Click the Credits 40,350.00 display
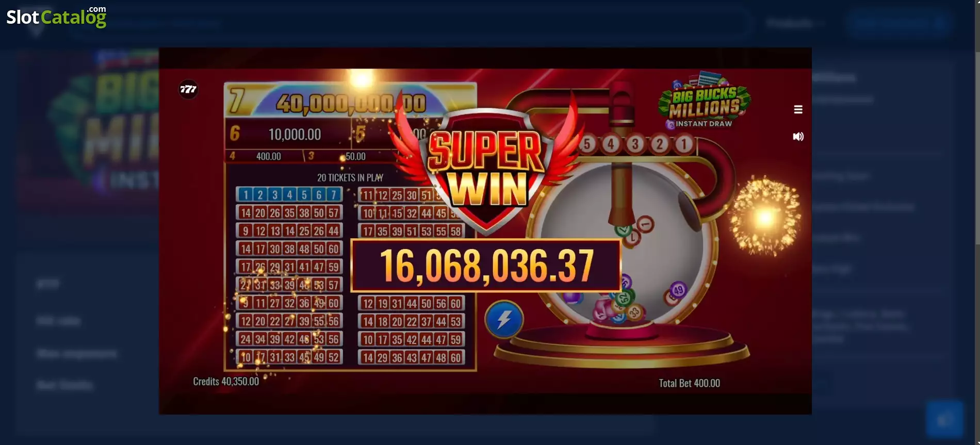This screenshot has width=980, height=445. point(226,382)
